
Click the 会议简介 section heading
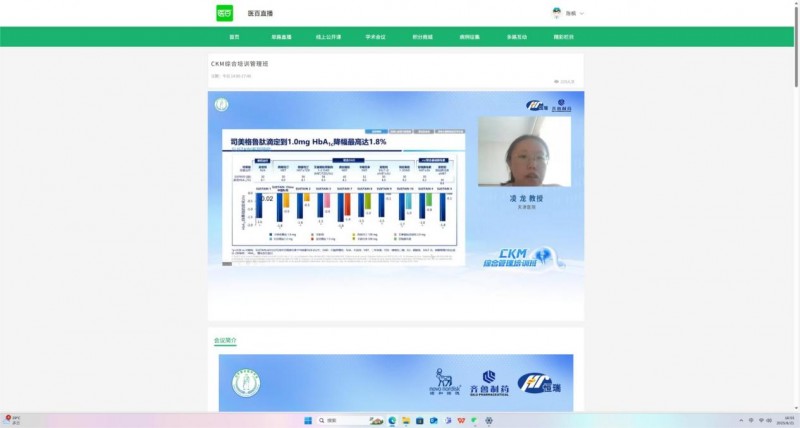tap(225, 340)
